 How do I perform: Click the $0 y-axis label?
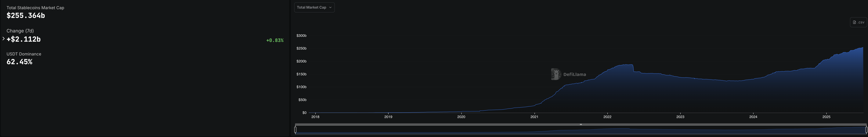[x=304, y=113]
